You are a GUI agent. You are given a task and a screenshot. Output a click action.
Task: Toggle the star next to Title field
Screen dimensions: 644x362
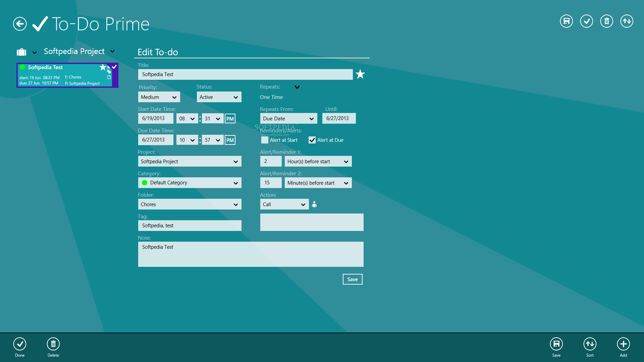pos(360,74)
